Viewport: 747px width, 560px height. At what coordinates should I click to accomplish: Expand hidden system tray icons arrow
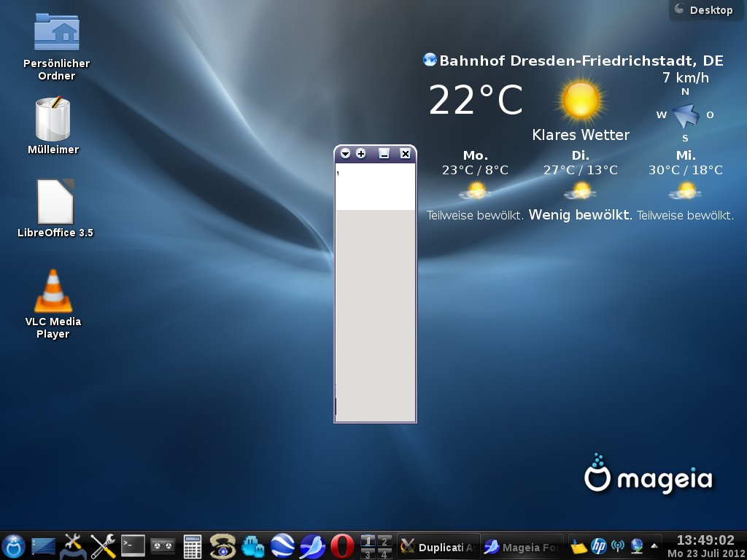coord(654,545)
